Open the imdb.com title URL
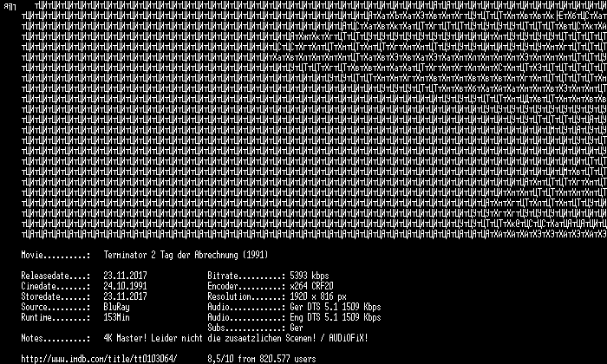607x364 pixels. tap(99, 359)
